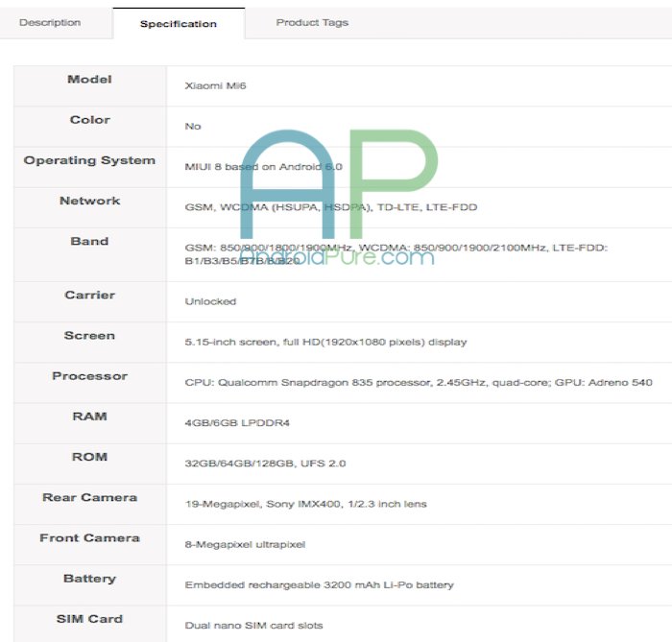Click the 'GSM: 850/900/1800/1900MHz' band value
Screen dimensions: 672x642
click(396, 254)
